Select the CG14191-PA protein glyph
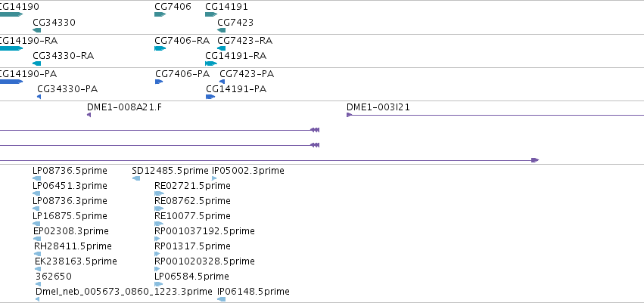The width and height of the screenshot is (644, 303). [210, 97]
